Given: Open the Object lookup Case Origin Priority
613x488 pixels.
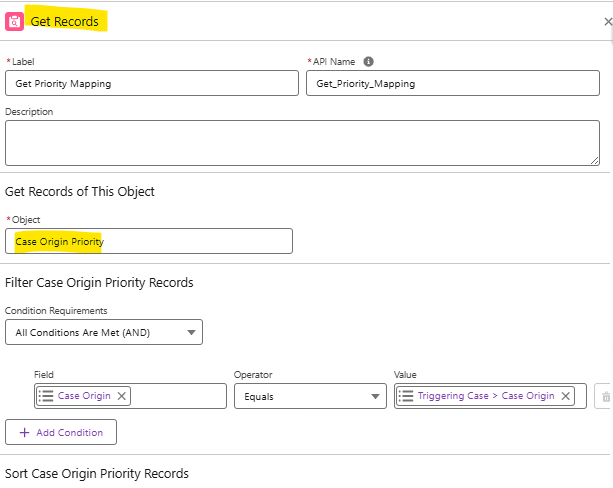Looking at the screenshot, I should pyautogui.click(x=149, y=241).
